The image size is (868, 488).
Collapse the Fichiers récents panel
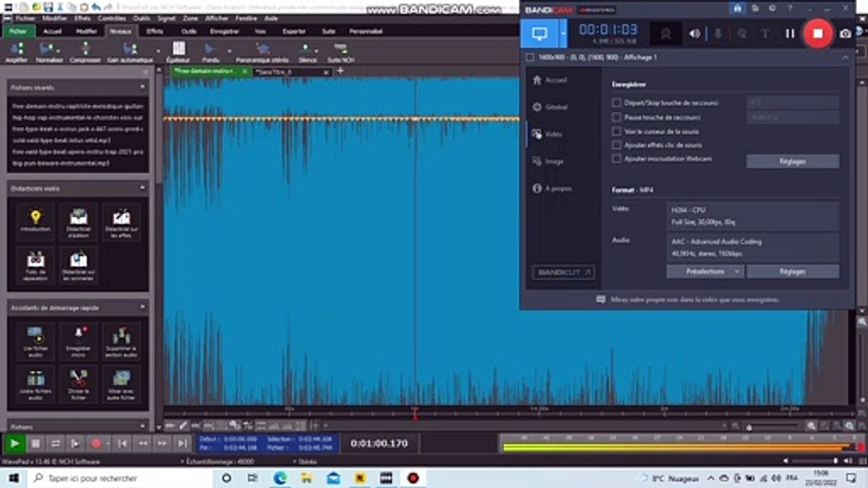[142, 87]
